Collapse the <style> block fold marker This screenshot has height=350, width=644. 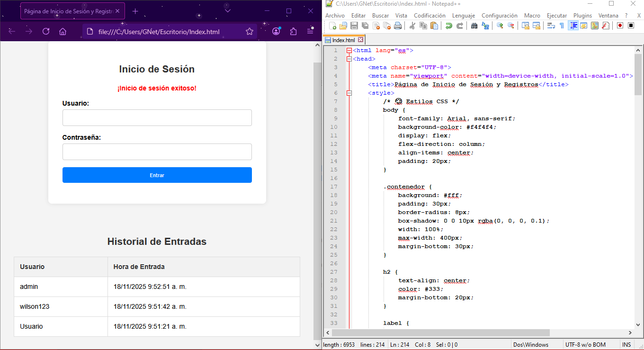[x=349, y=93]
